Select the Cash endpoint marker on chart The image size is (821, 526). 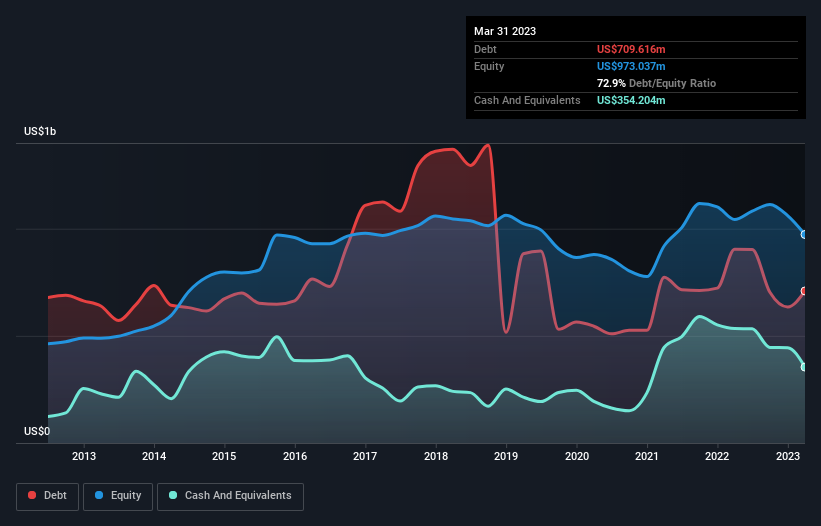[804, 367]
